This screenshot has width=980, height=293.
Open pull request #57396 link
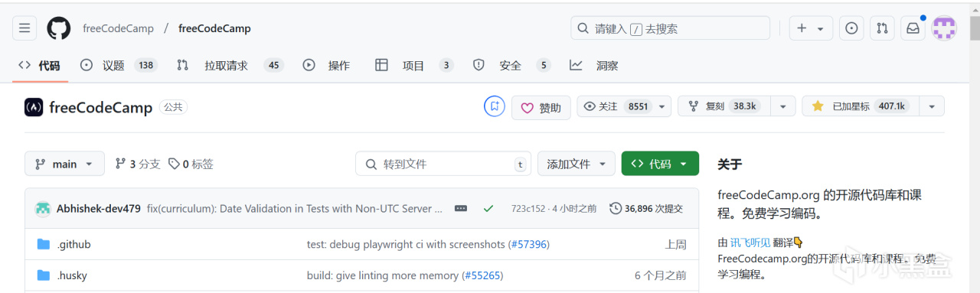click(528, 244)
